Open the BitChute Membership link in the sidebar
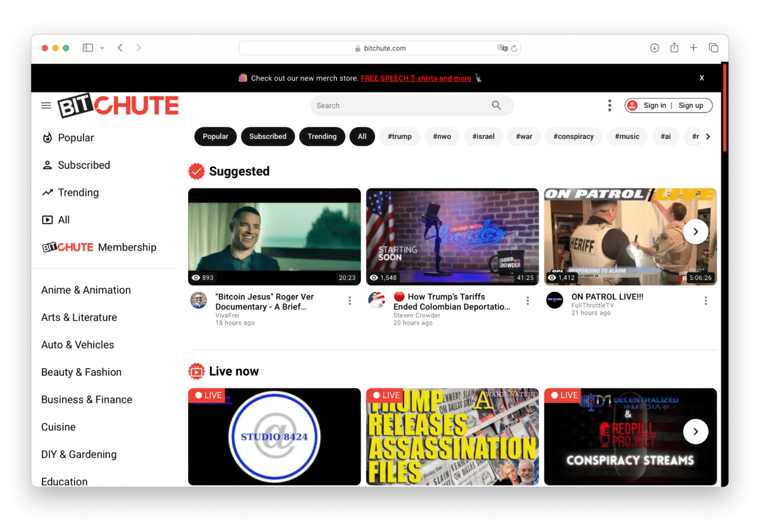757x532 pixels. (x=99, y=247)
